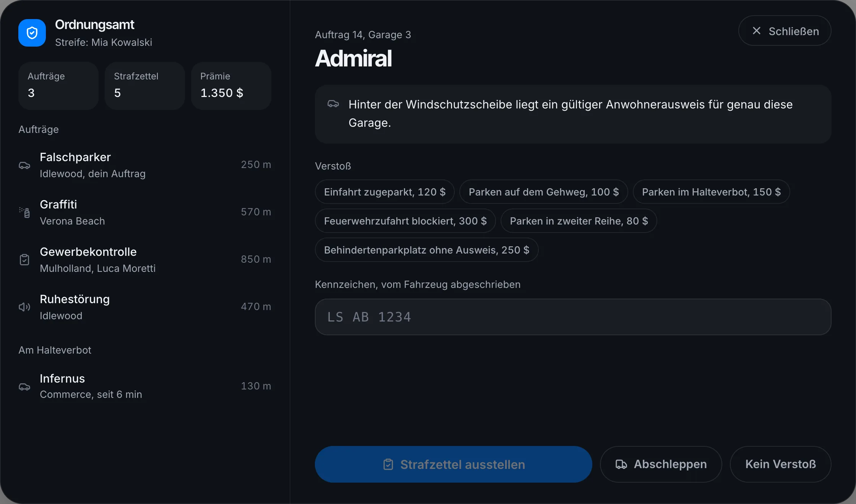This screenshot has width=856, height=504.
Task: Click the speaker icon beside Ruhestörung
Action: 24,307
